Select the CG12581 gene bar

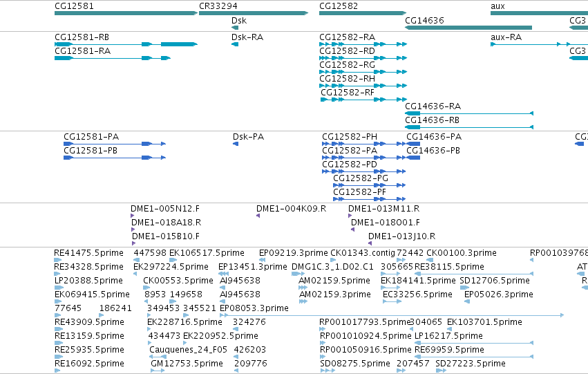coord(126,13)
